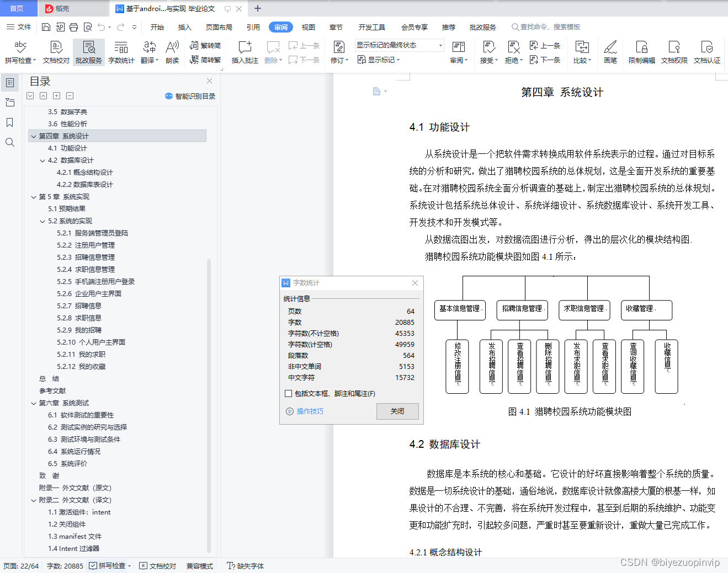Open 文档认证 document certification
728x573 pixels.
click(707, 52)
